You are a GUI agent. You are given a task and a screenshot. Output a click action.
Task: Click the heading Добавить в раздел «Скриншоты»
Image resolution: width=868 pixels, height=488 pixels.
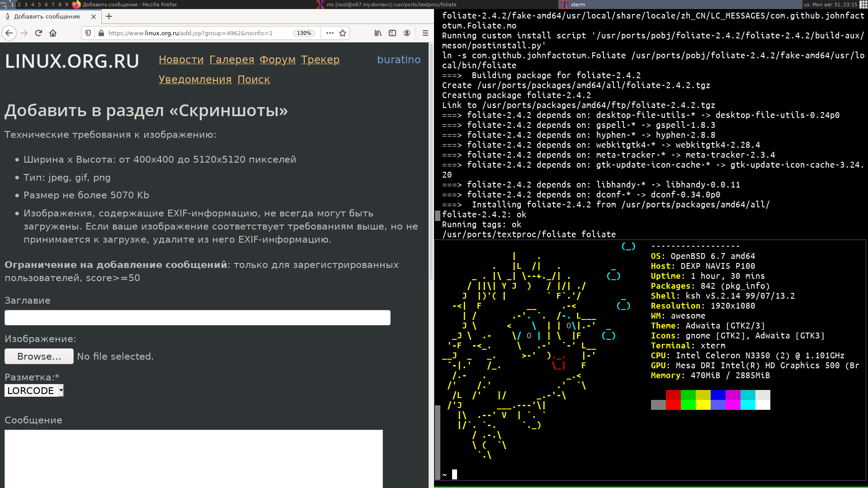(146, 111)
